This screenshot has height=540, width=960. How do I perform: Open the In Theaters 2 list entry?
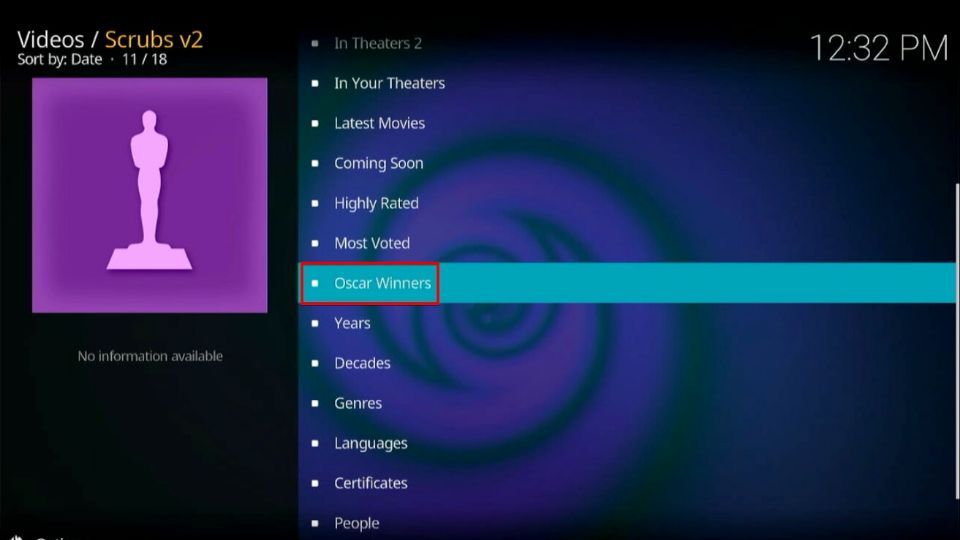click(x=628, y=43)
